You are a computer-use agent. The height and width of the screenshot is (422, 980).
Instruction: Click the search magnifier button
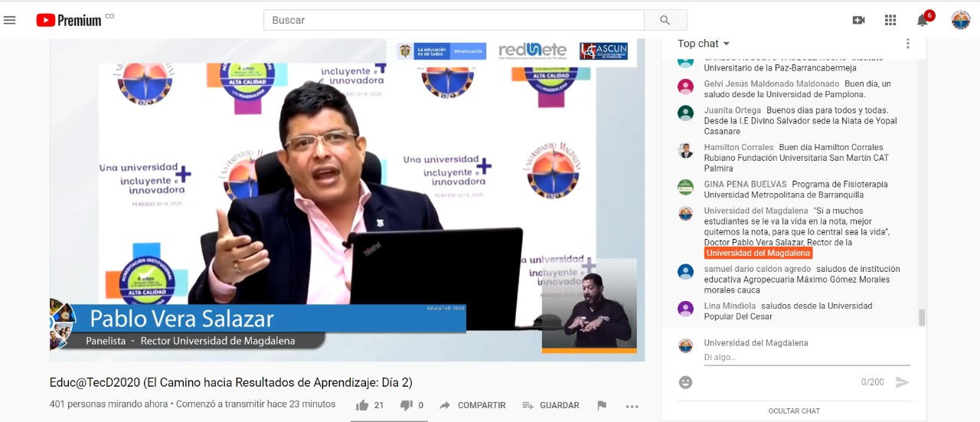click(x=665, y=20)
